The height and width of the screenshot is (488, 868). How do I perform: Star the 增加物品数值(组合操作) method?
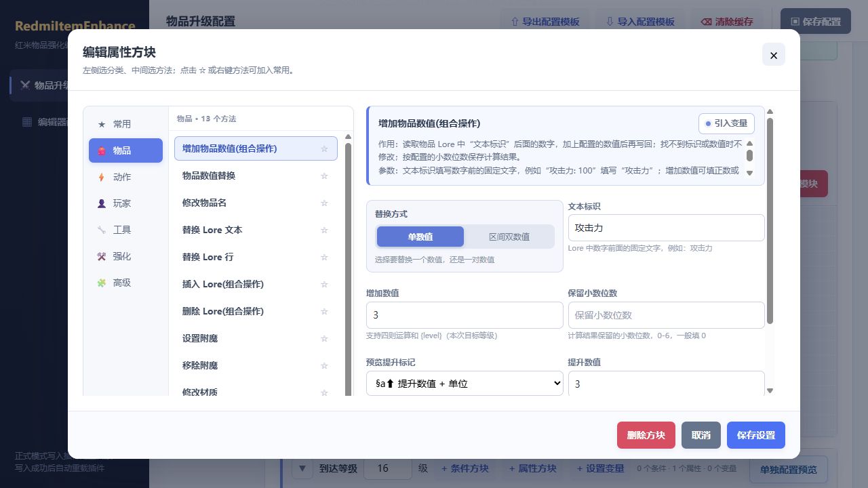coord(324,148)
